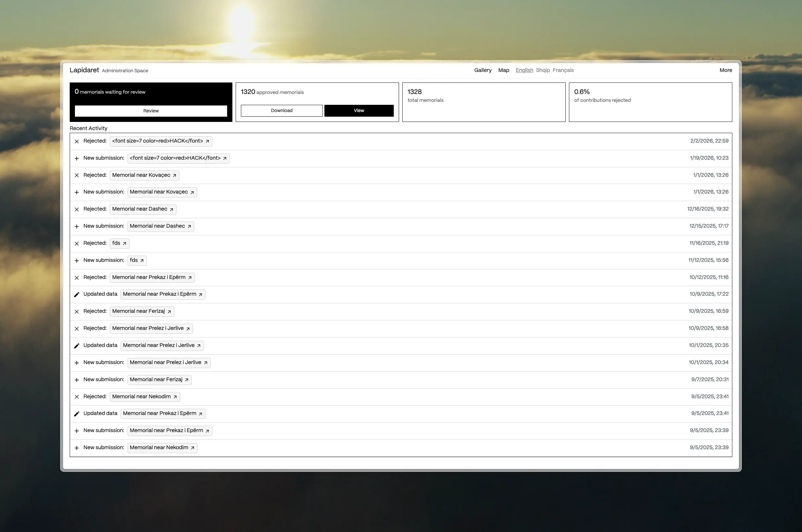Open the arrow link on "Memorial near Nekodim" rejection
Screen dimensions: 802x532
pos(175,397)
